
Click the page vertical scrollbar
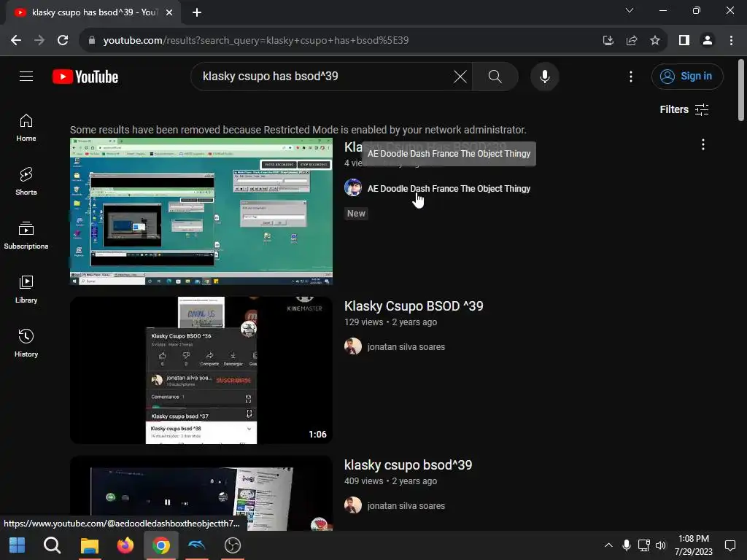[741, 90]
